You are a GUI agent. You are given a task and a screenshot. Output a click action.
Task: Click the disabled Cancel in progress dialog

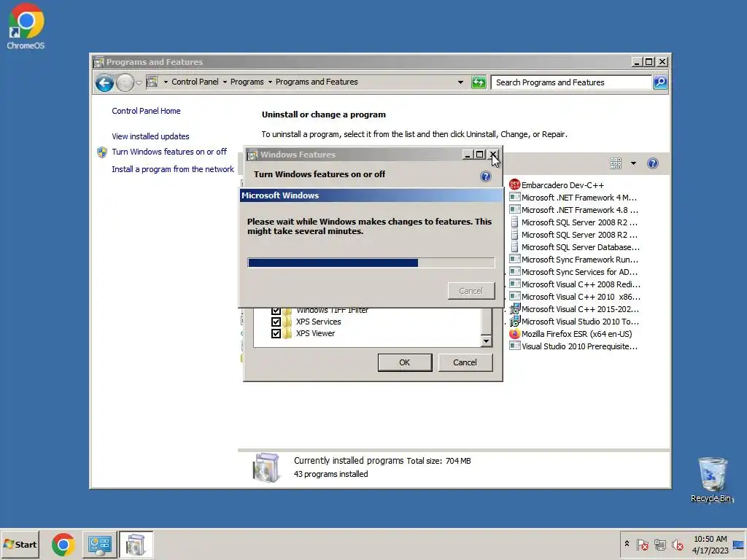coord(471,291)
